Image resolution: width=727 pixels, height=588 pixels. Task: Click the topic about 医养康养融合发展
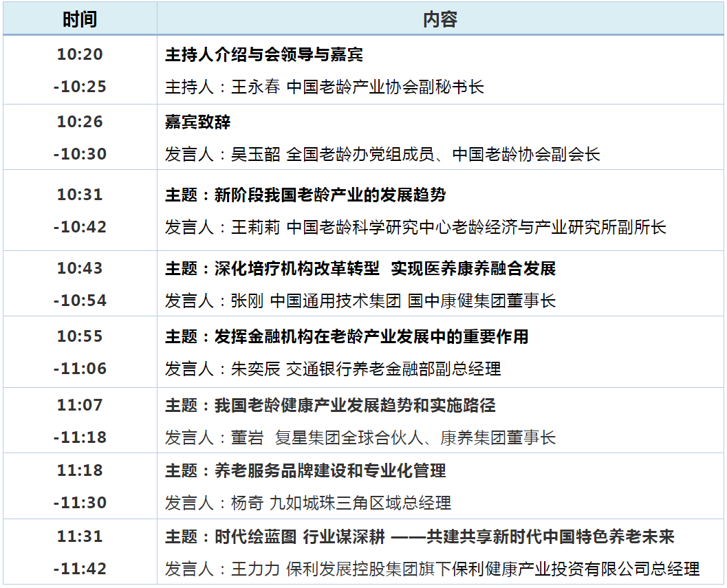pyautogui.click(x=360, y=268)
